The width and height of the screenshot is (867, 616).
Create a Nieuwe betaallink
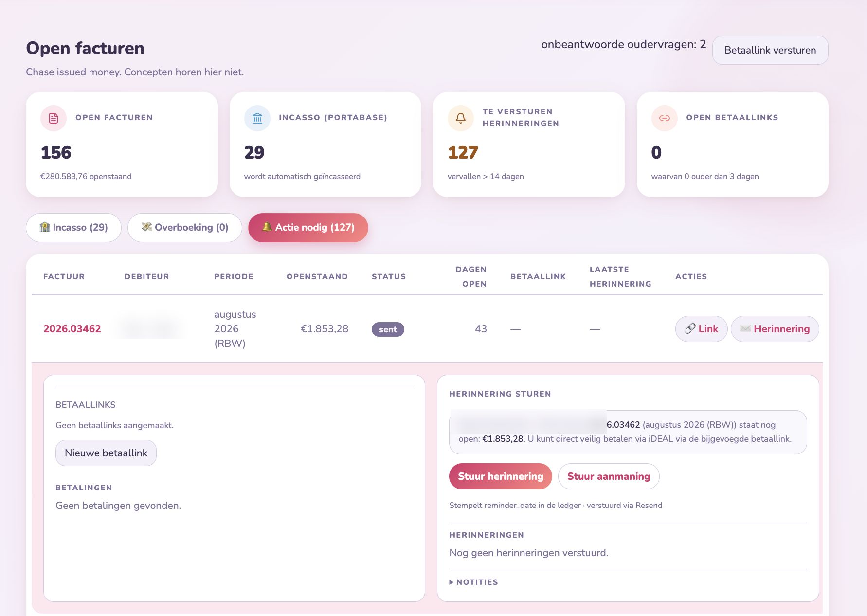click(x=106, y=453)
